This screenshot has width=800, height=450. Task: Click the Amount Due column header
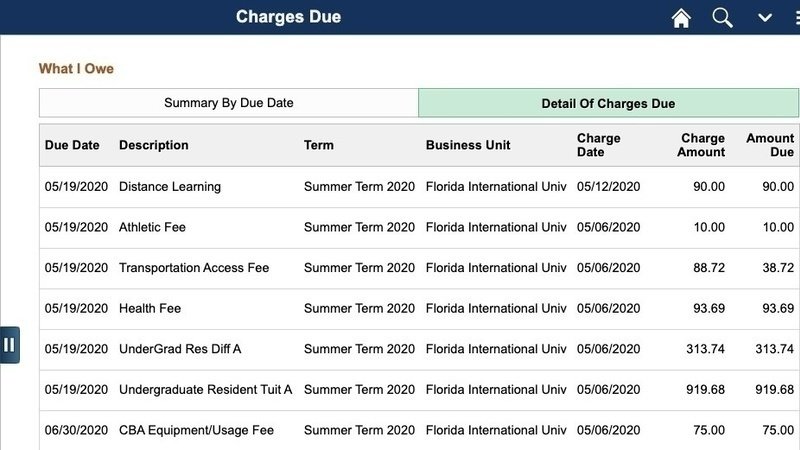(x=770, y=145)
